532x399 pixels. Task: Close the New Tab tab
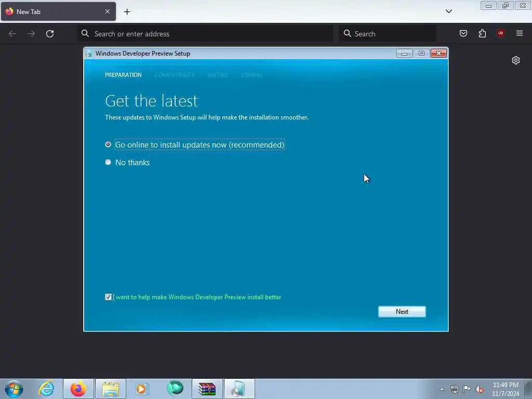[x=108, y=11]
